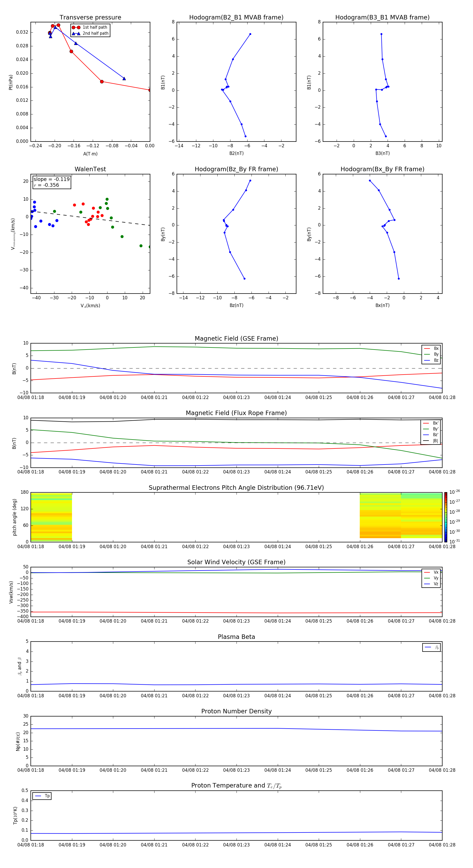Viewport: 473px width, 868px height.
Task: Click '1st half path' legend entry
Action: click(x=90, y=27)
